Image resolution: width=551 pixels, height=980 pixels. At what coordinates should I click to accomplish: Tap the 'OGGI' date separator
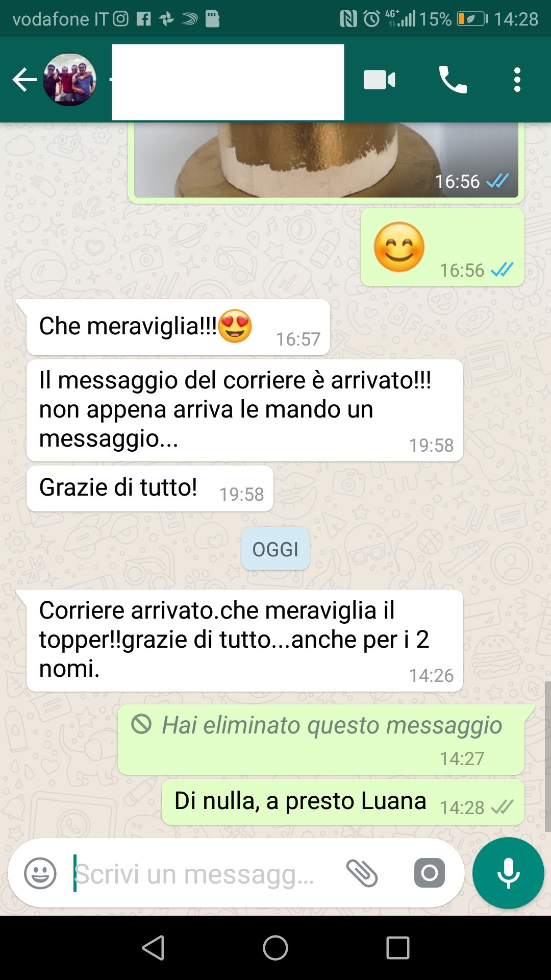tap(275, 549)
